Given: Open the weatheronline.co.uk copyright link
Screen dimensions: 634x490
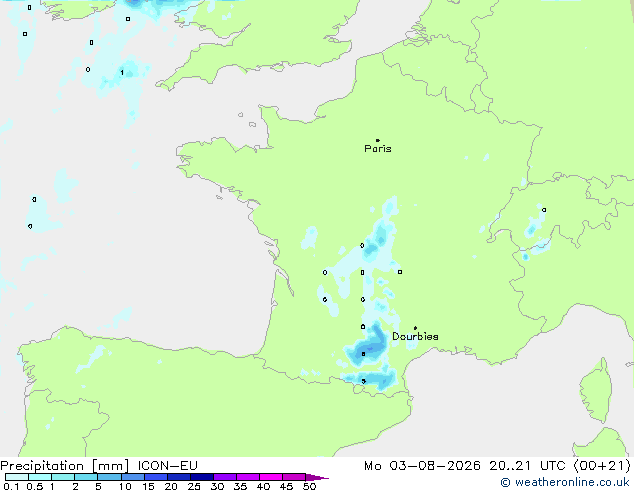Looking at the screenshot, I should pyautogui.click(x=565, y=482).
